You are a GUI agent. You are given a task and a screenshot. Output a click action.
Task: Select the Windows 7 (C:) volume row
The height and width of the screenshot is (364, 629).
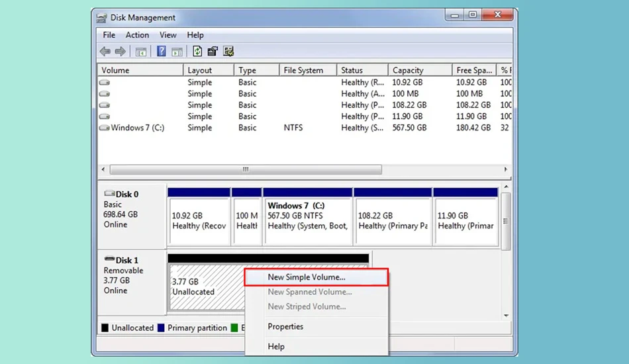coord(305,128)
